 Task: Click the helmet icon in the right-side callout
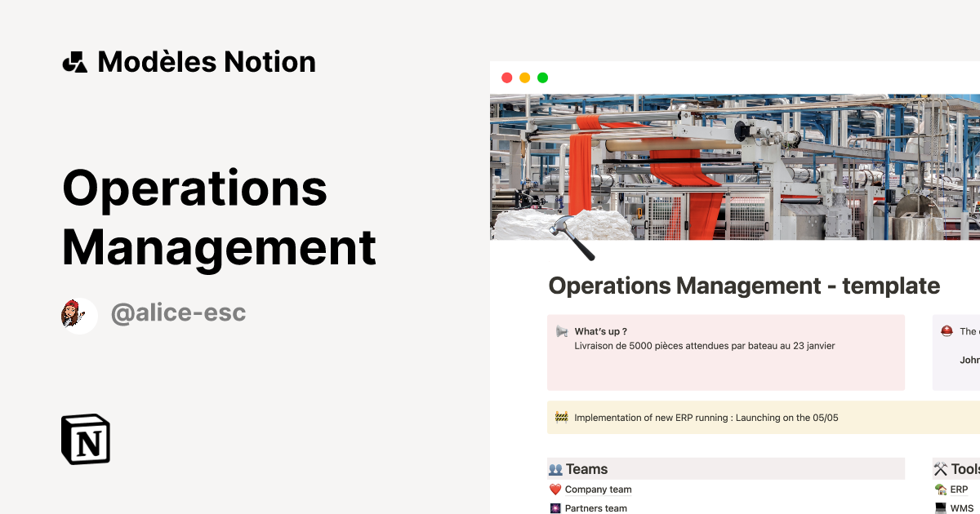(x=947, y=331)
